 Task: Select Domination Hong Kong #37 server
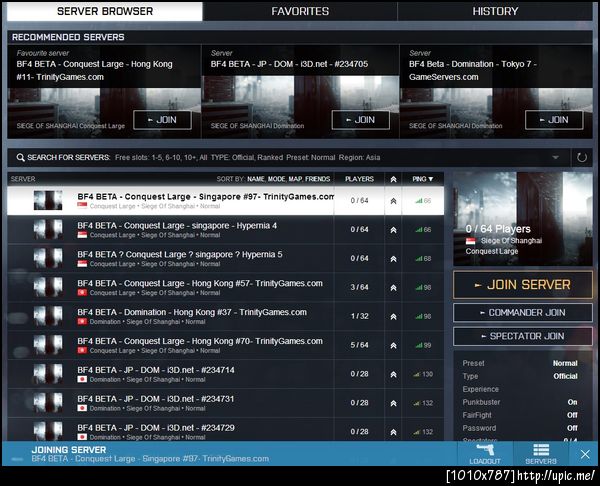(225, 316)
